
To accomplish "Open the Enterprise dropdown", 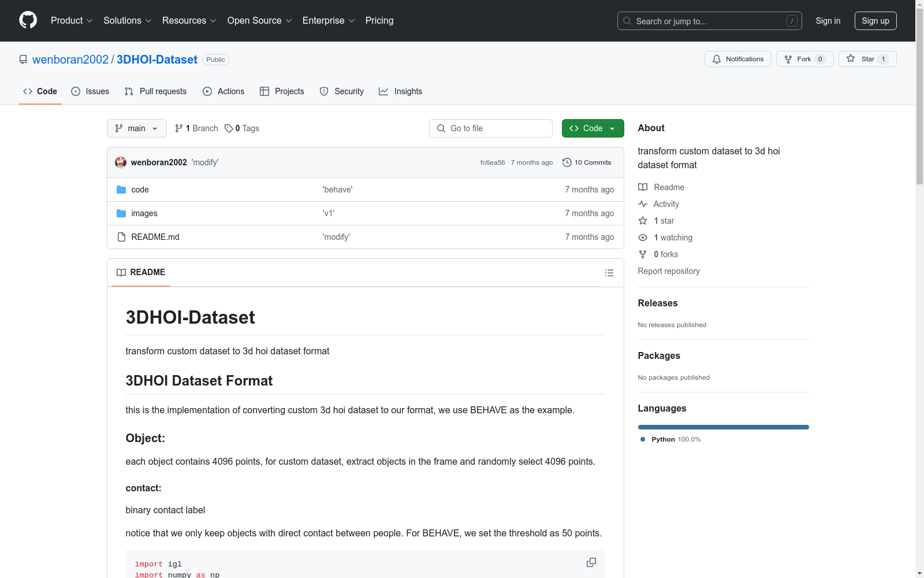I will pyautogui.click(x=329, y=20).
